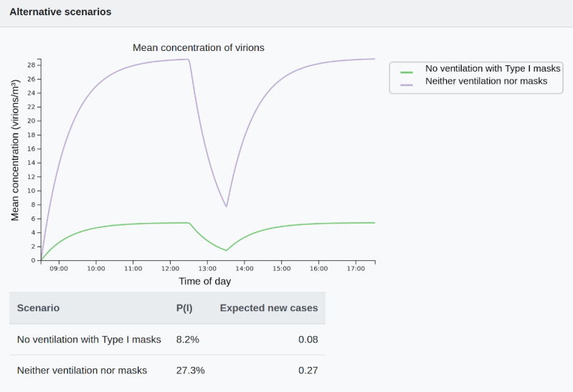Click the 13:00 tick on the time axis
573x392 pixels.
[x=207, y=269]
